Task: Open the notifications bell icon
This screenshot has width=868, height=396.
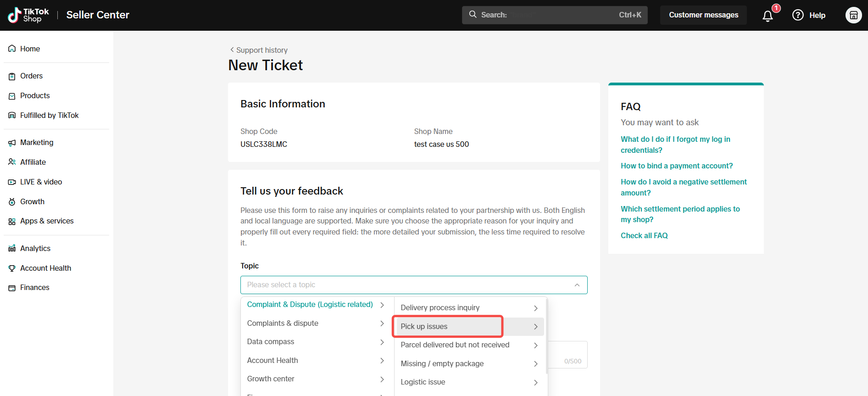Action: 768,16
